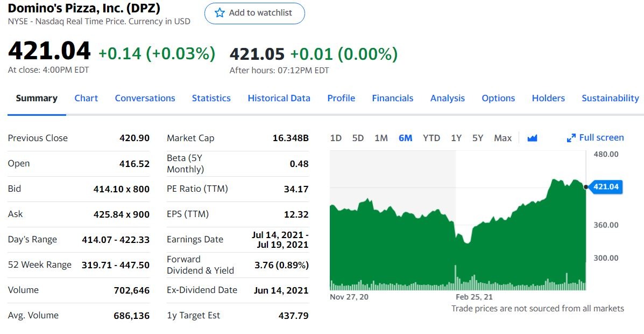Click the Earnings Date Jul 14, 2021 value
The width and height of the screenshot is (644, 334).
280,240
